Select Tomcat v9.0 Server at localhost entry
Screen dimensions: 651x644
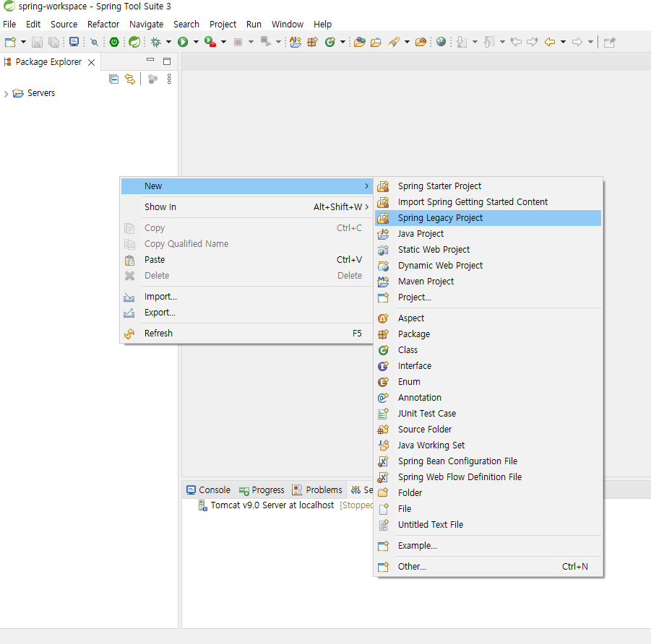tap(272, 505)
